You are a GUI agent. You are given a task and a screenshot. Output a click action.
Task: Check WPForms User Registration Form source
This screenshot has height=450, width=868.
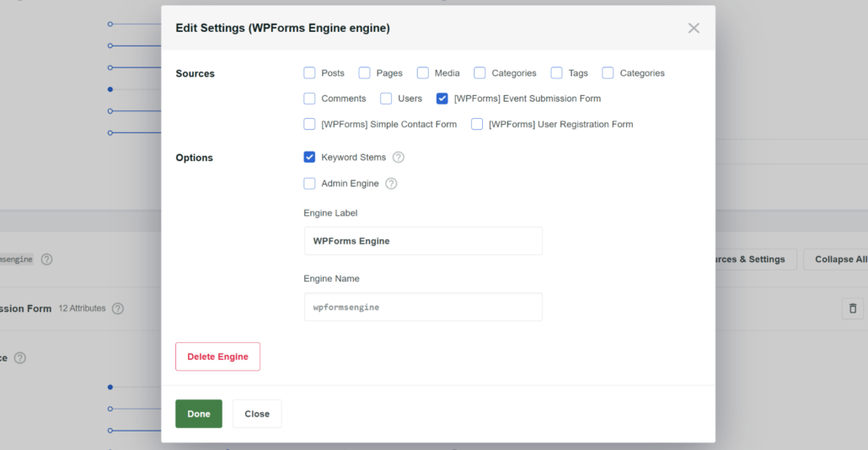[x=477, y=124]
